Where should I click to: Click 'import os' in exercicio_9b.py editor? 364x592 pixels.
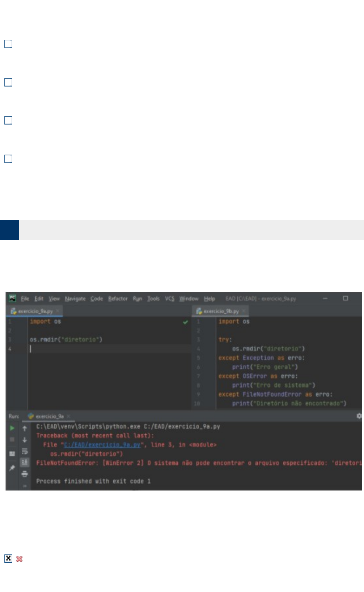pos(234,322)
